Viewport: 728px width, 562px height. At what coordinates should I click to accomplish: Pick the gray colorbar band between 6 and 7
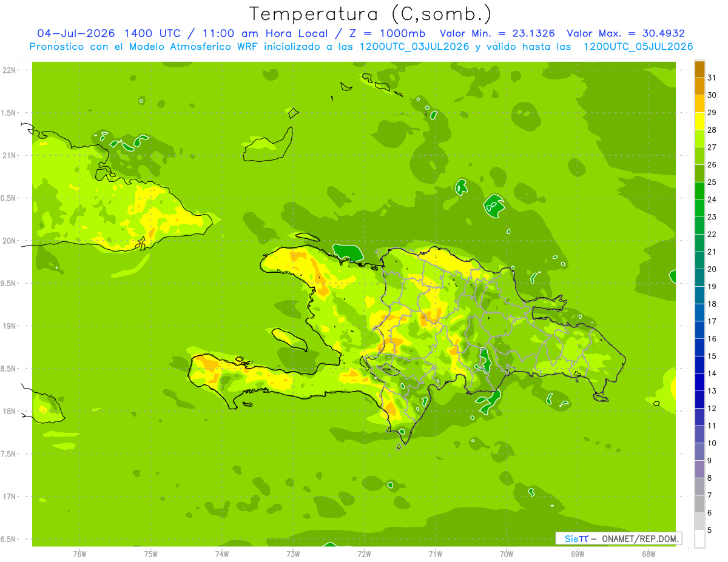(x=699, y=504)
